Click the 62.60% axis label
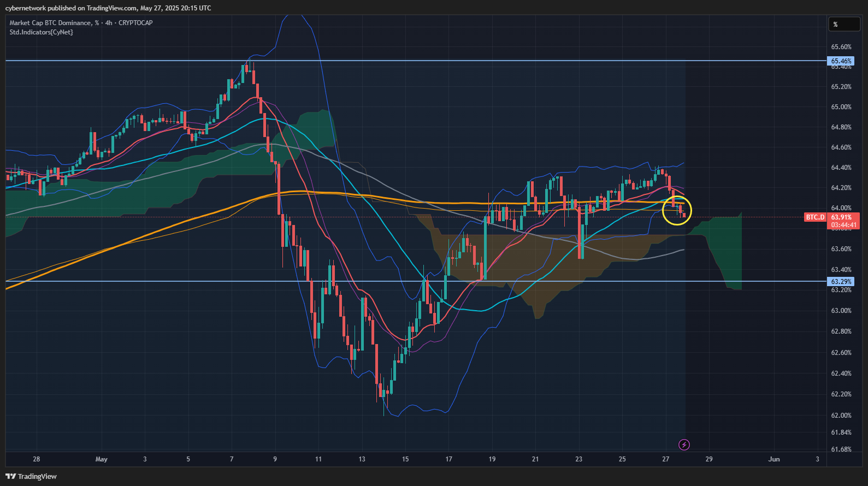Screen dimensions: 868x486 841,353
